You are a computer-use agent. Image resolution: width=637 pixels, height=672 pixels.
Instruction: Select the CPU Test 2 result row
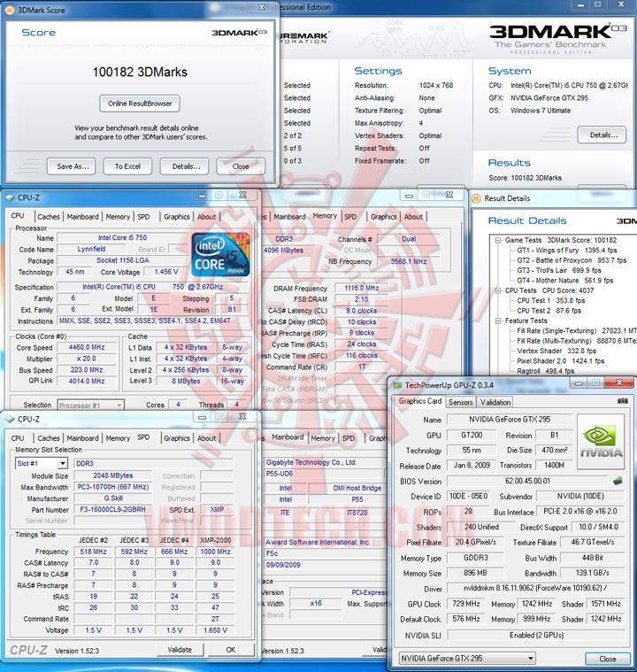click(x=549, y=311)
